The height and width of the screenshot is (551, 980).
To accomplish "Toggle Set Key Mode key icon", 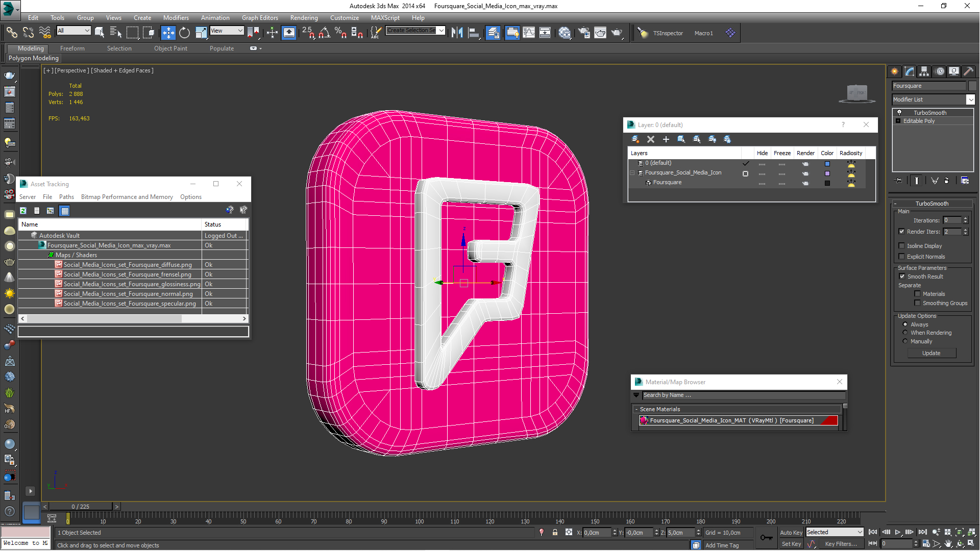I will (767, 538).
